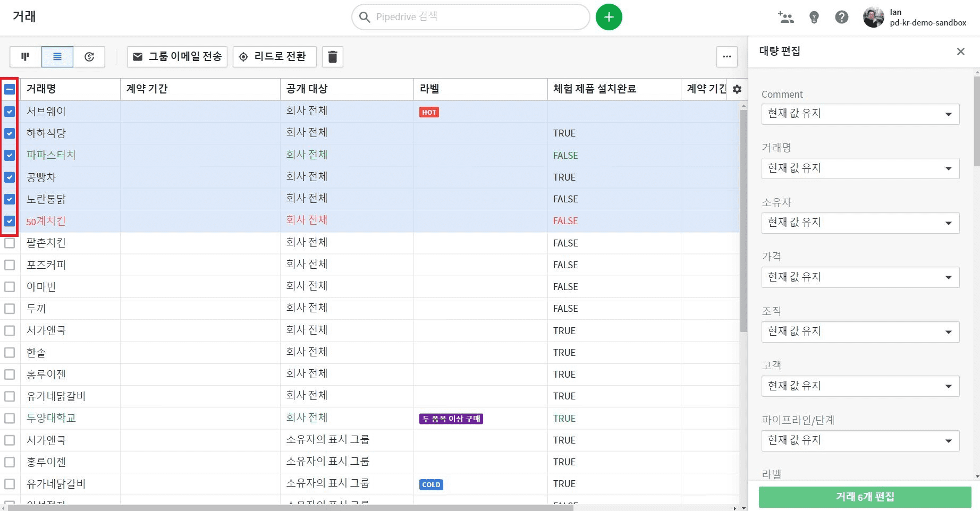Open the help question mark
Screen dimensions: 980x511
[842, 18]
